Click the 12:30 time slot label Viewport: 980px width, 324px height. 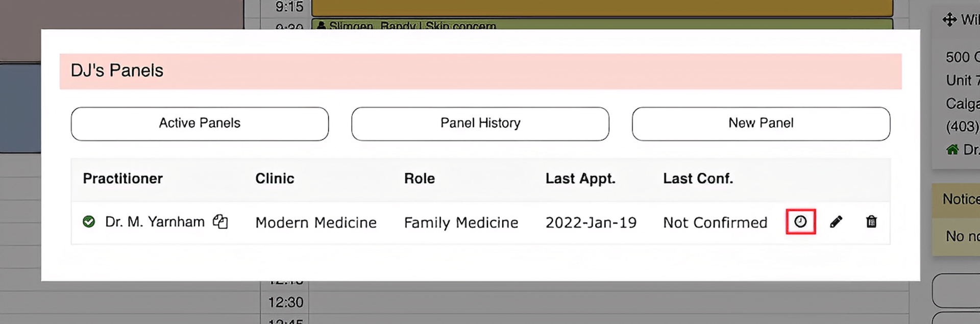pyautogui.click(x=286, y=303)
